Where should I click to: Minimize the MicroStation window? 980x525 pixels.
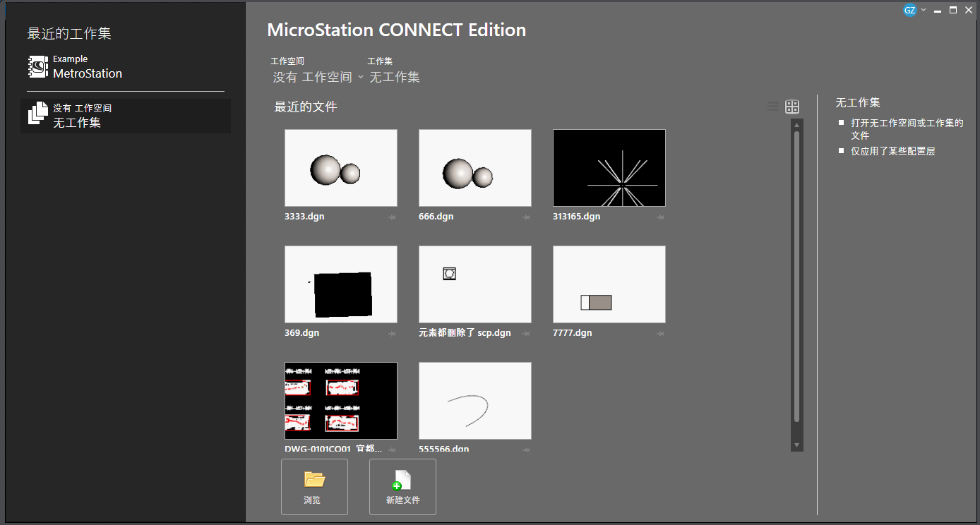pyautogui.click(x=938, y=11)
